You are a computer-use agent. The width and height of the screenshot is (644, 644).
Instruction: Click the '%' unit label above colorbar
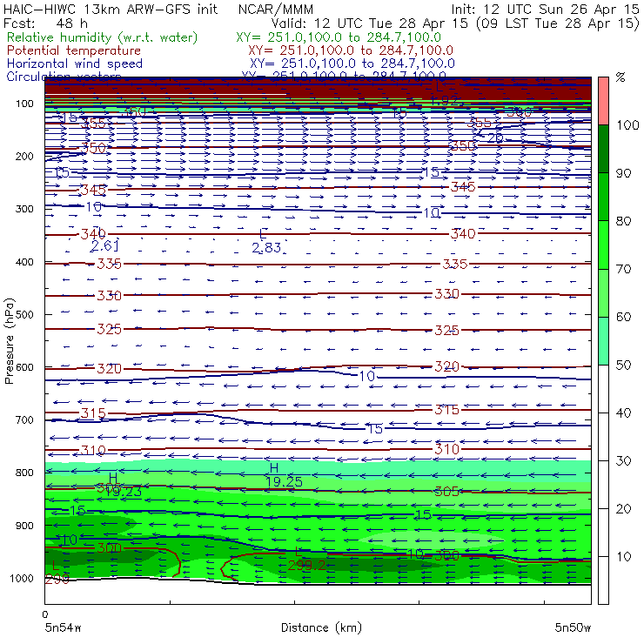tap(621, 77)
